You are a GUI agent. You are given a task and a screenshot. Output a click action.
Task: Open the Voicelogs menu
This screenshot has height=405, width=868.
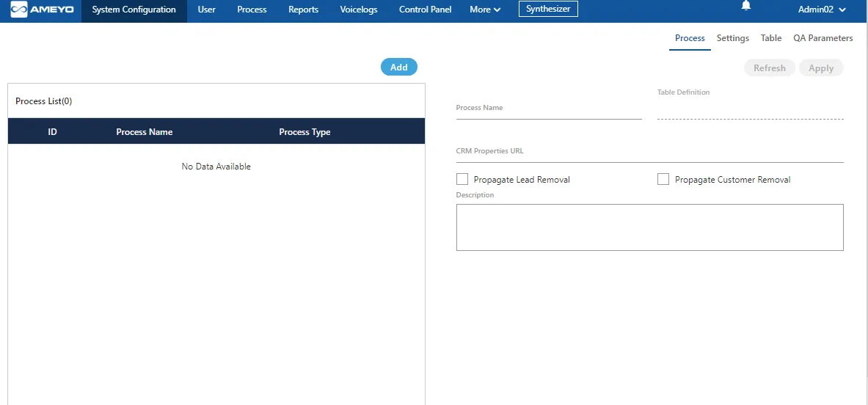tap(359, 10)
